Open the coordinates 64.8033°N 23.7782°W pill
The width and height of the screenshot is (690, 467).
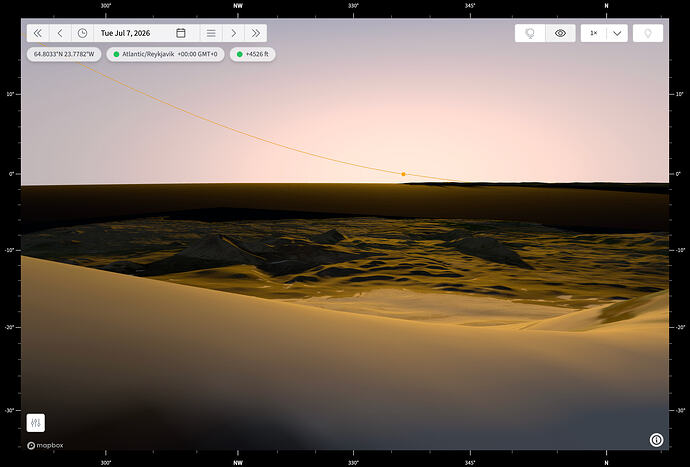64,54
